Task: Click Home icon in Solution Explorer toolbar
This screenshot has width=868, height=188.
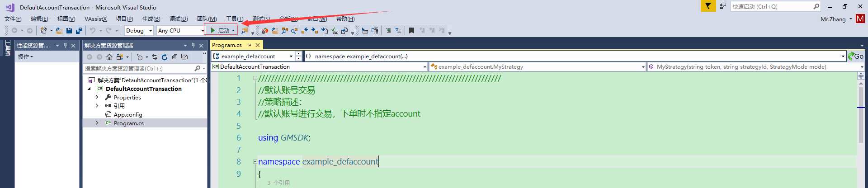Action: 109,57
